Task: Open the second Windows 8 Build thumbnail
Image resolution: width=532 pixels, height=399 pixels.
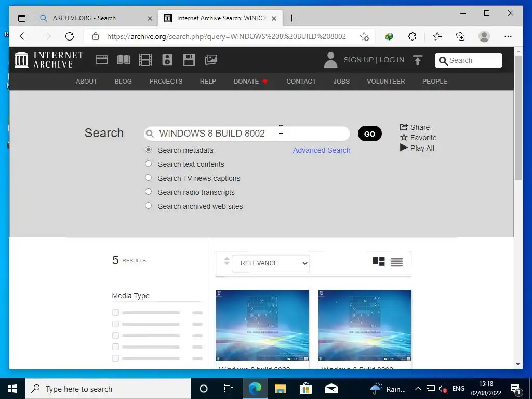Action: (x=365, y=325)
